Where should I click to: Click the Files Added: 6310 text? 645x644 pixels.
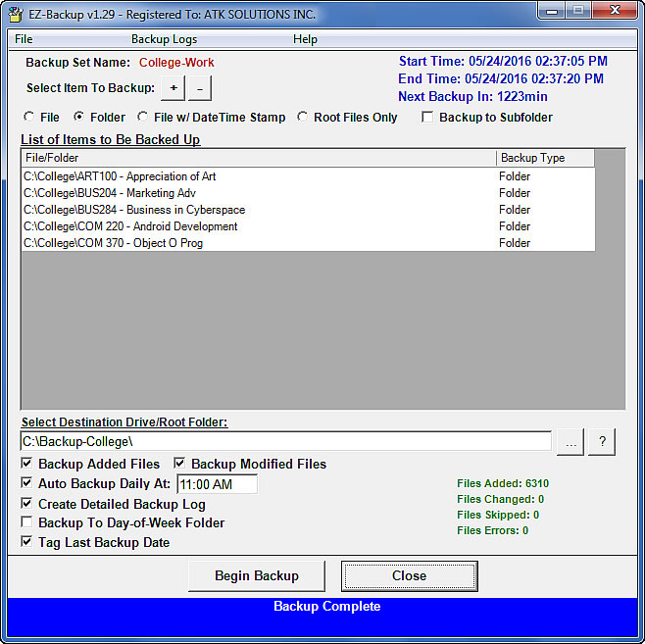click(503, 483)
